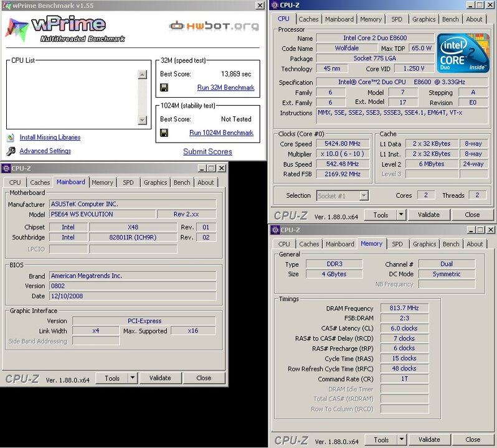Open Graphics tab in Mainboard window
The image size is (497, 448).
pos(155,182)
